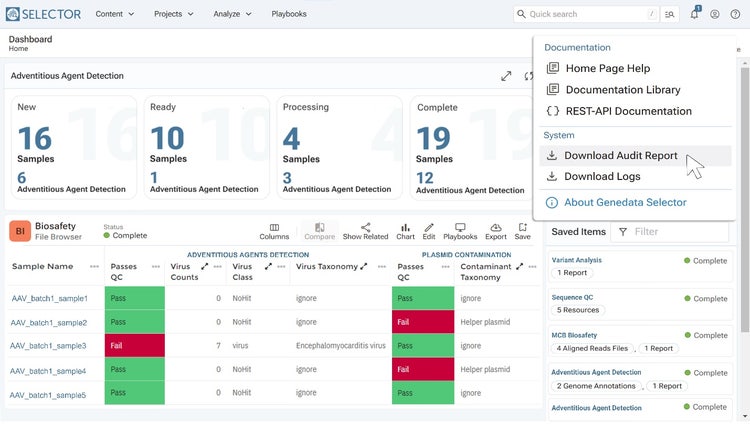This screenshot has width=750, height=424.
Task: Open advanced search icon beside Quick search
Action: [669, 14]
